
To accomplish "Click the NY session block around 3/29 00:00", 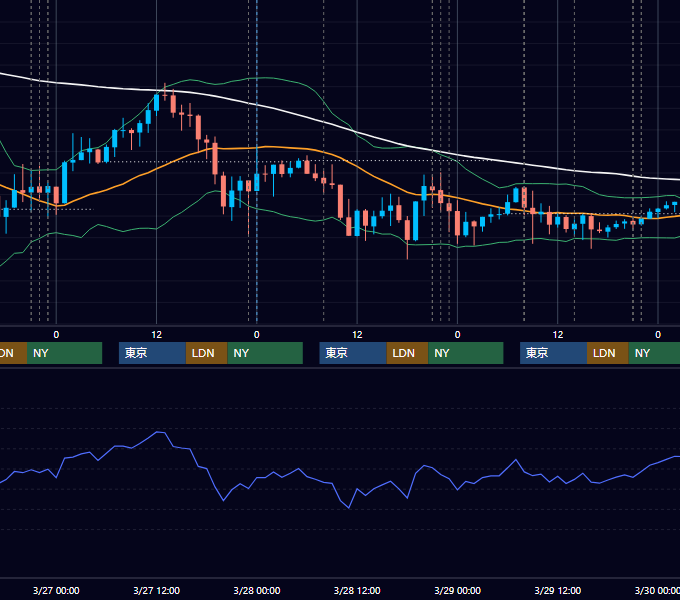I will pos(466,353).
